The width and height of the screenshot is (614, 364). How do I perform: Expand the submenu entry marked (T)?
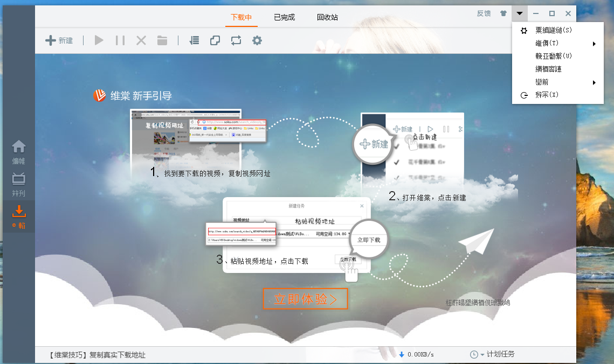(x=557, y=43)
